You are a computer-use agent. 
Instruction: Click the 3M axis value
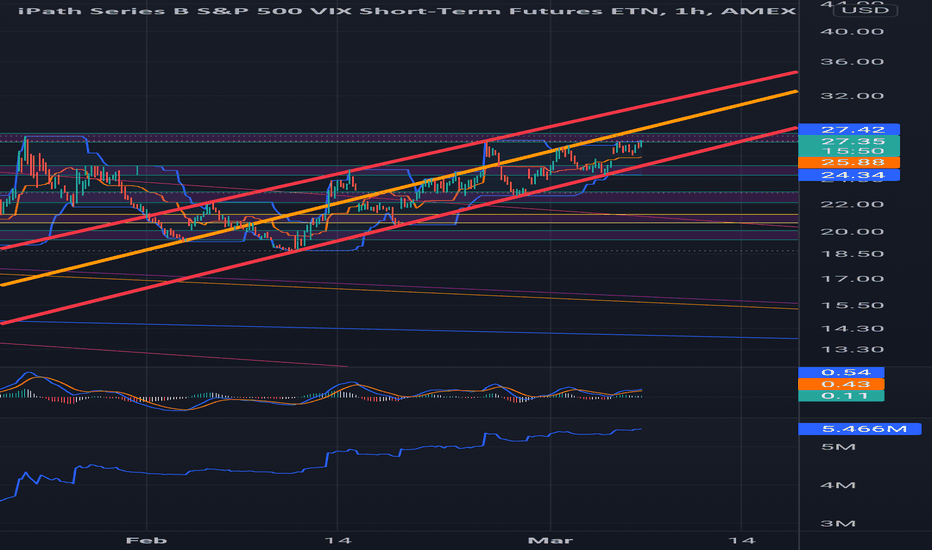tap(838, 524)
